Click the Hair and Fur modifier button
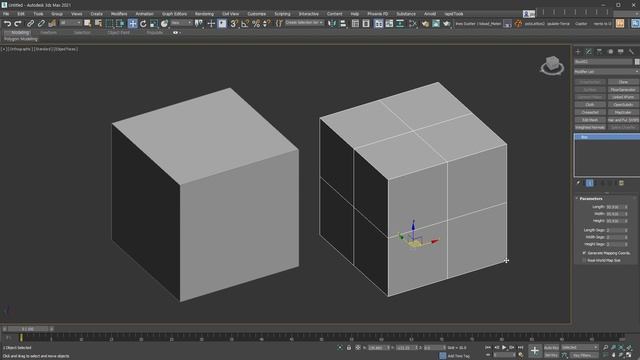 pos(623,120)
